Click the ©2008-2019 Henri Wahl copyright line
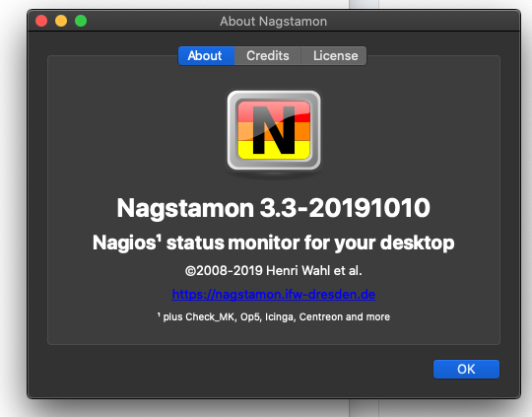This screenshot has width=532, height=417. click(274, 271)
